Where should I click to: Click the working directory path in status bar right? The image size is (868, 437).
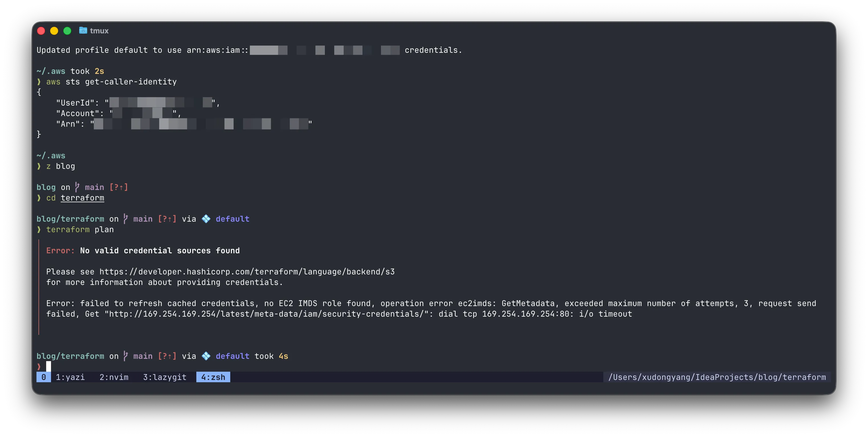pos(717,377)
